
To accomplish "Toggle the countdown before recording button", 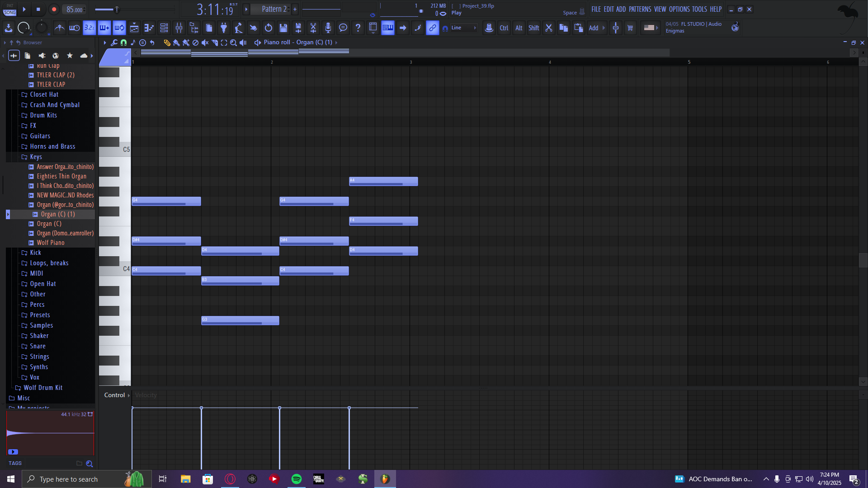I will click(90, 28).
